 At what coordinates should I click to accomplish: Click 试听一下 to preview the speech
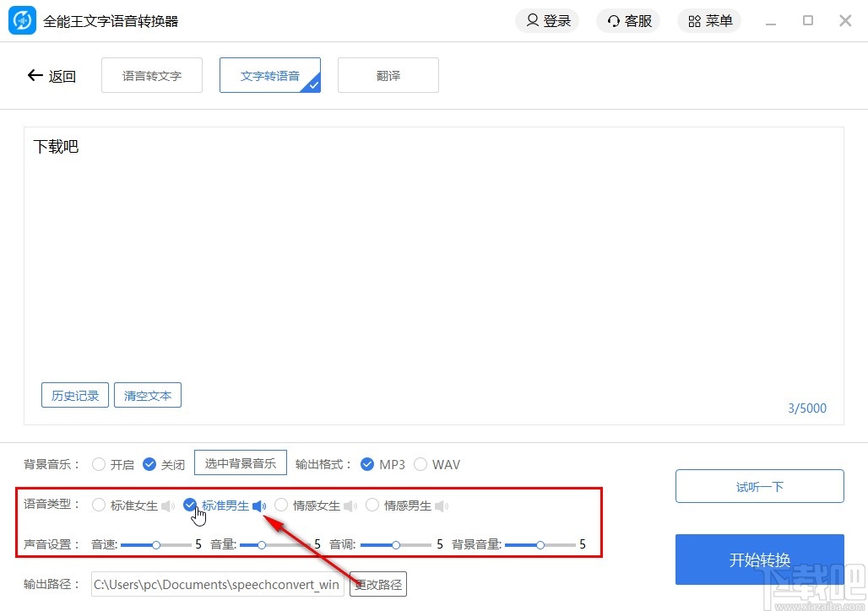pos(759,486)
